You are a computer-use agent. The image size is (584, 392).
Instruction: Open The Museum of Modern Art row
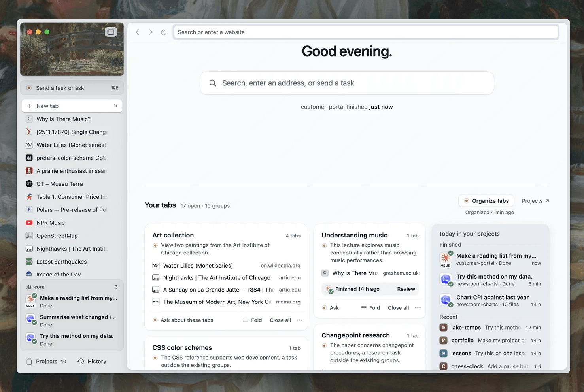click(x=226, y=302)
